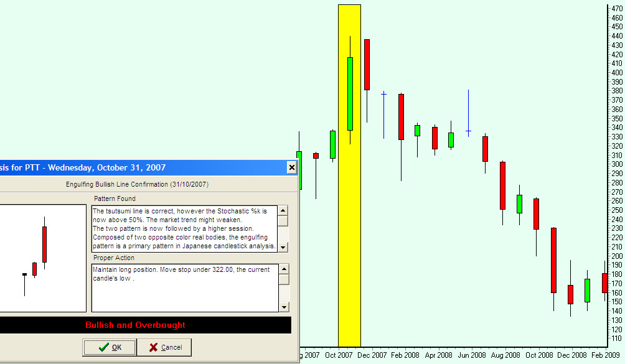Select the blue doji line near Jun 2008
The width and height of the screenshot is (625, 364).
pos(468,113)
